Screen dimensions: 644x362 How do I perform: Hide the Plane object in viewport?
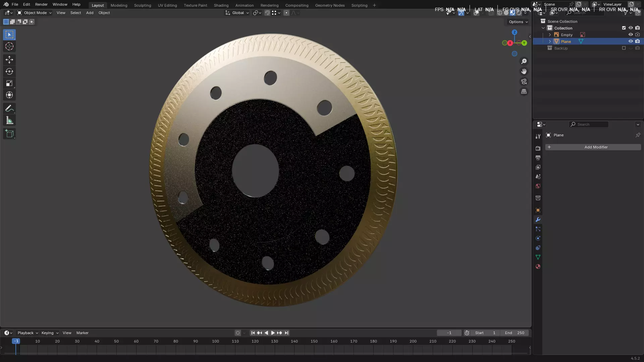point(631,41)
